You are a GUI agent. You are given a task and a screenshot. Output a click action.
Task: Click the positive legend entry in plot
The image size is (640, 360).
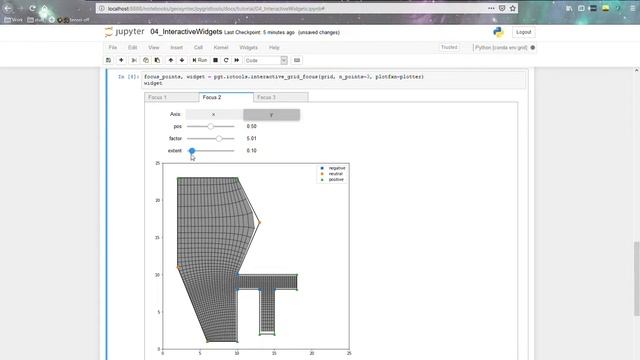333,180
